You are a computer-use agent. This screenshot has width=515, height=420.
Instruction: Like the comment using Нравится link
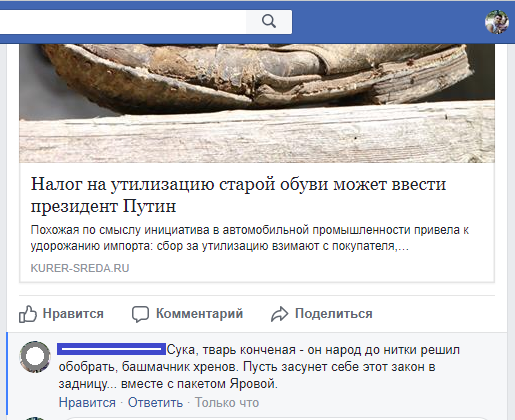pyautogui.click(x=87, y=403)
